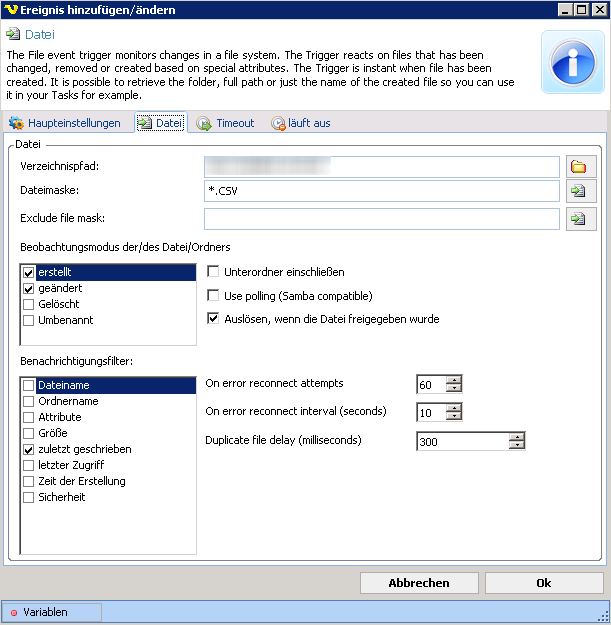Screen dimensions: 611x625
Task: Click the red Variablen icon in status bar
Action: tap(14, 612)
